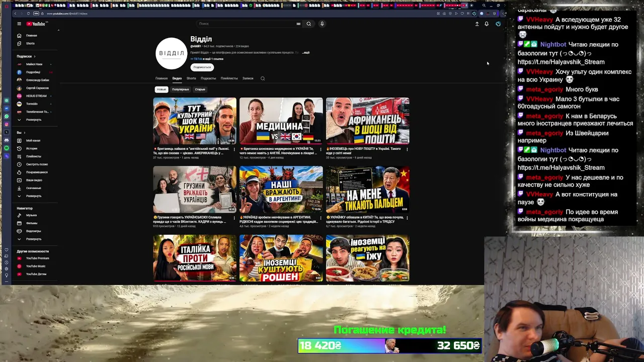Open Мой канал in sidebar

click(33, 141)
